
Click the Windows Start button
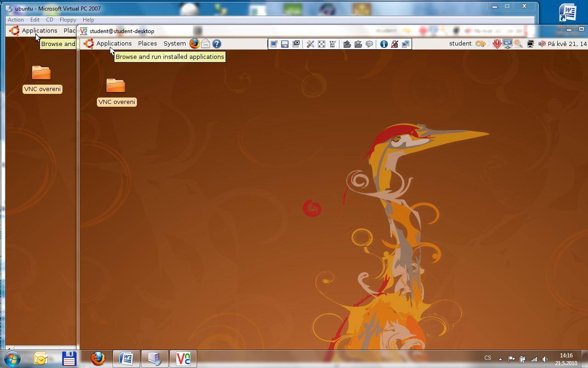click(x=12, y=358)
